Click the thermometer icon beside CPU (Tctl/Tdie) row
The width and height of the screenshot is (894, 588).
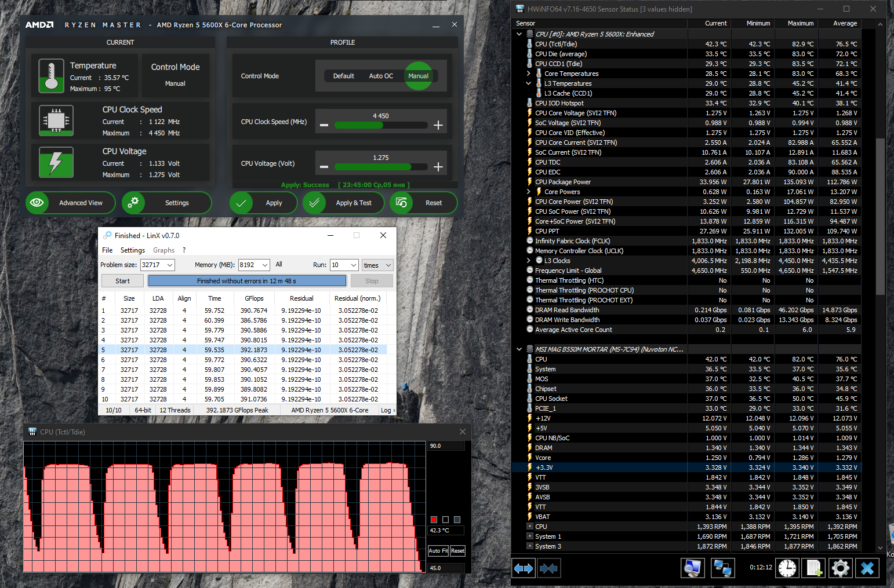point(529,44)
